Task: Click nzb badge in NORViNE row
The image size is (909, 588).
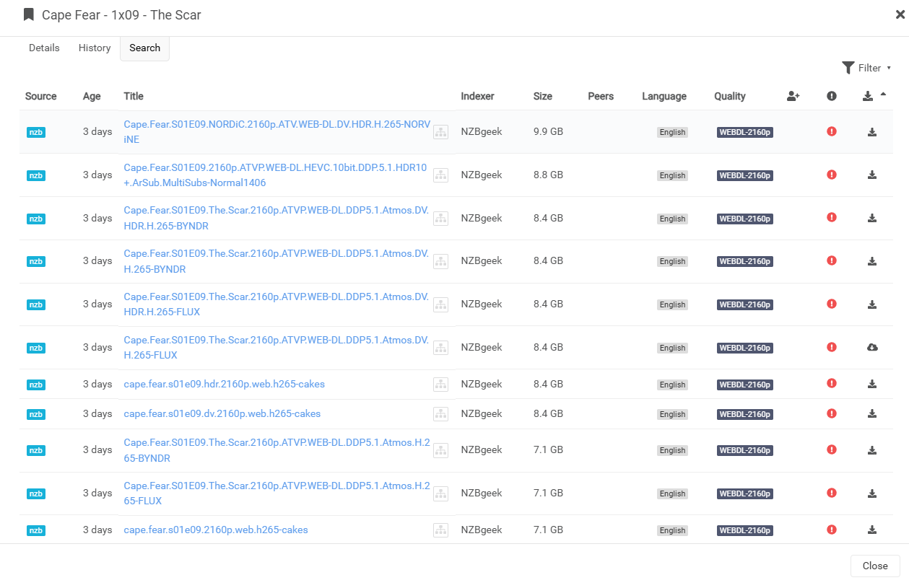Action: (x=36, y=132)
